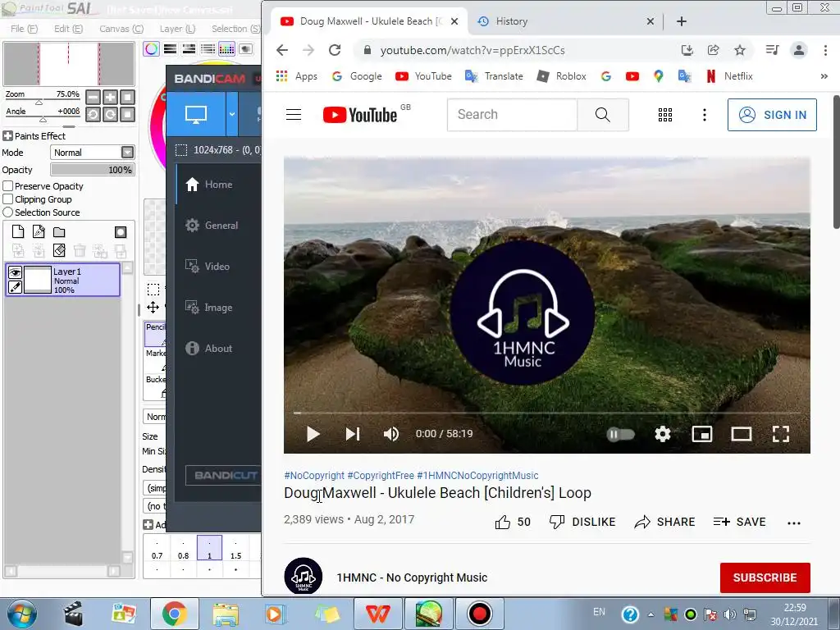
Task: Open the Canvas menu in SAI
Action: tap(121, 29)
